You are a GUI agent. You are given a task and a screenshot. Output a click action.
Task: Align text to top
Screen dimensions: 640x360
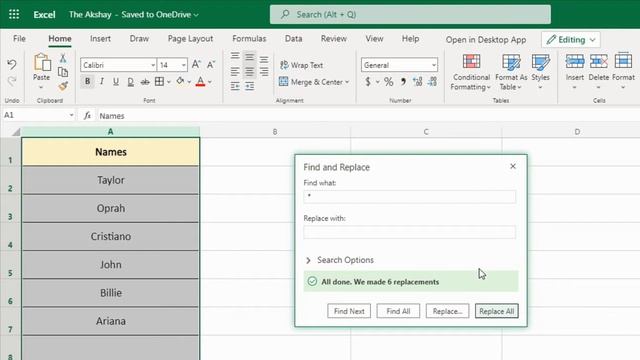pyautogui.click(x=235, y=57)
